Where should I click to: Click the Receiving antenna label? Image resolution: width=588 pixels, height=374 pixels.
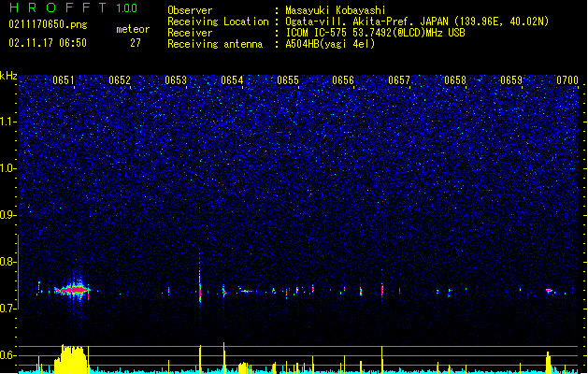[x=215, y=44]
